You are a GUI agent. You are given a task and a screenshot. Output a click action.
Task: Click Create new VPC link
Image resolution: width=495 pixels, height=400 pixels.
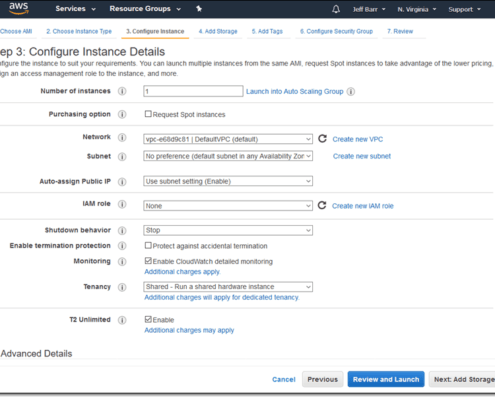358,139
